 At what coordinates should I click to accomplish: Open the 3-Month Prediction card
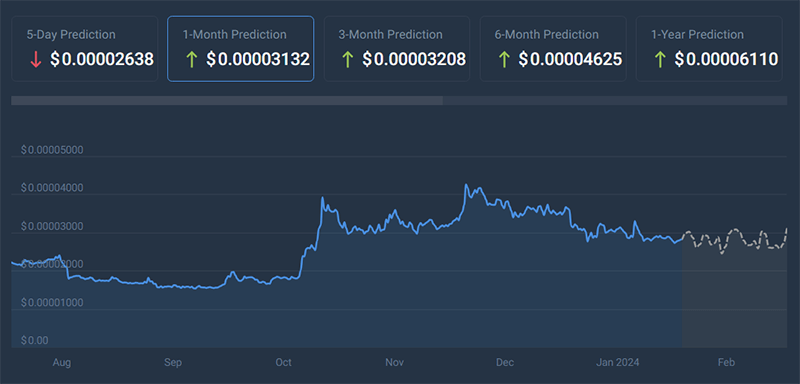click(396, 48)
